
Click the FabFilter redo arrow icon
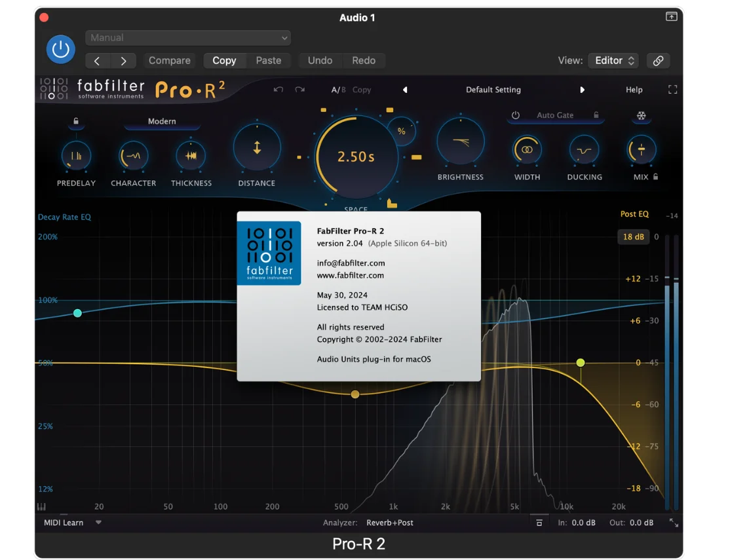pos(299,90)
